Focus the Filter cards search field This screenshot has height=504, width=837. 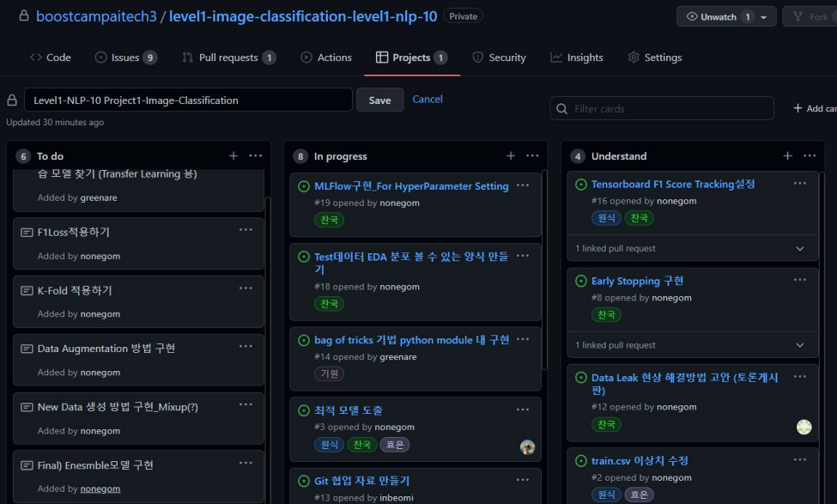(662, 108)
